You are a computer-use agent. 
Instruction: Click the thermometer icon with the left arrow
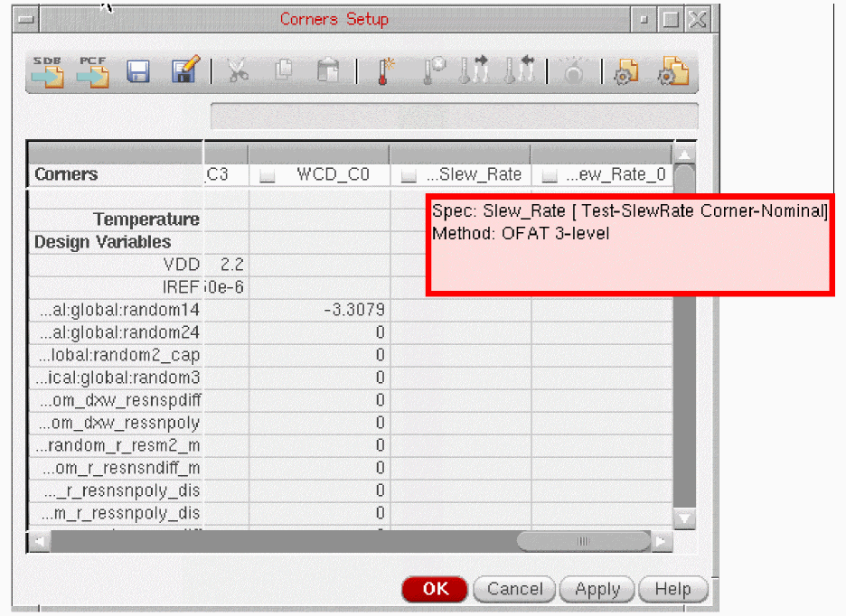[519, 70]
